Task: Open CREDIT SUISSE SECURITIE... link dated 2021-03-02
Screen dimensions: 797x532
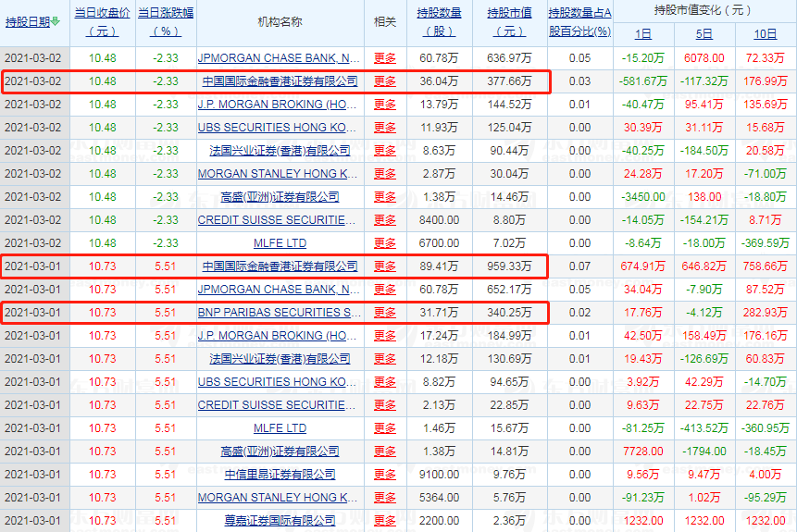Action: 277,220
